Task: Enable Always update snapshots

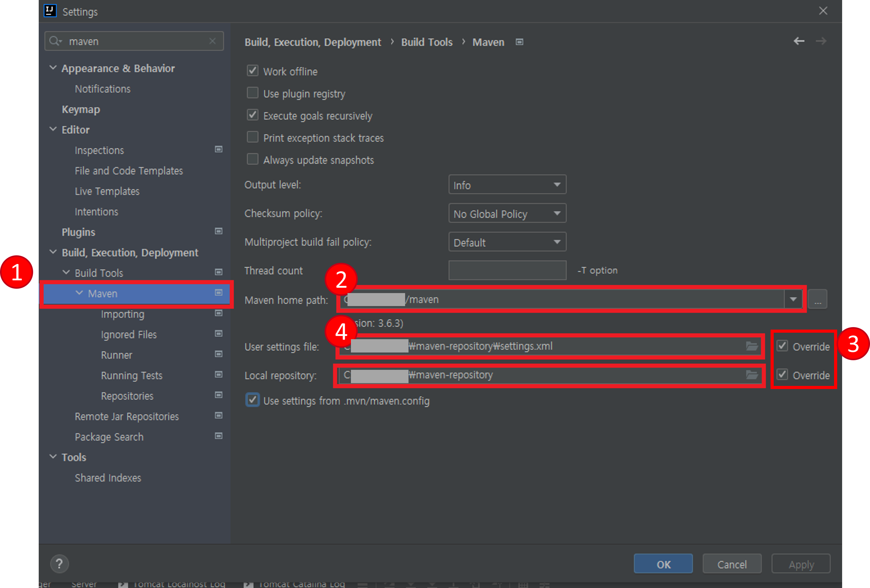Action: 253,159
